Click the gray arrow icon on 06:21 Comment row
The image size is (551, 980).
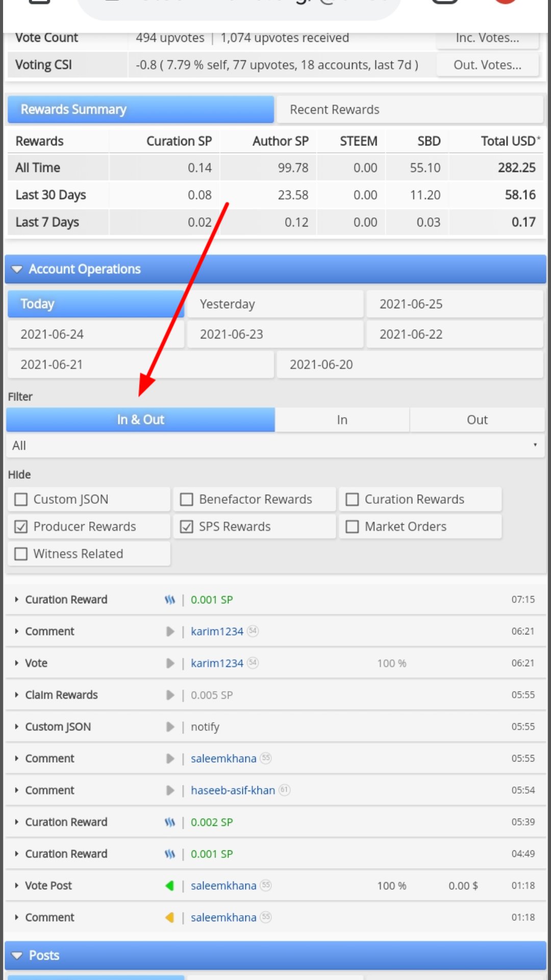[x=170, y=632]
